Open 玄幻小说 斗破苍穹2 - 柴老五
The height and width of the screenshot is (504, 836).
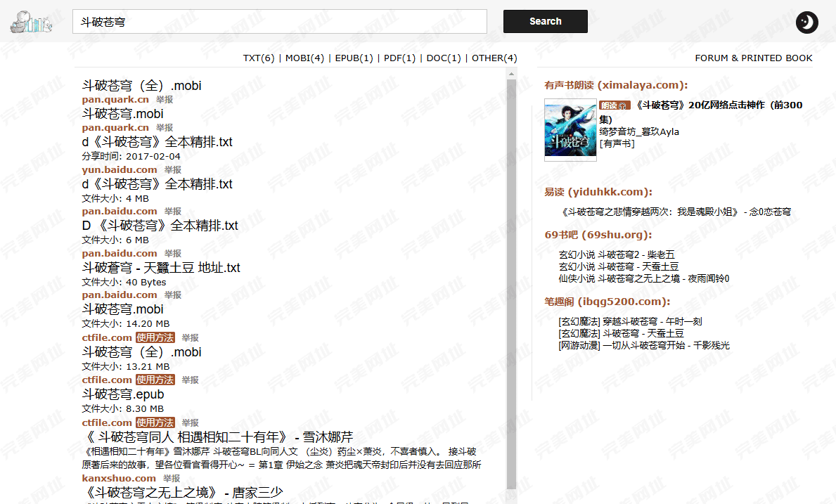click(x=617, y=254)
